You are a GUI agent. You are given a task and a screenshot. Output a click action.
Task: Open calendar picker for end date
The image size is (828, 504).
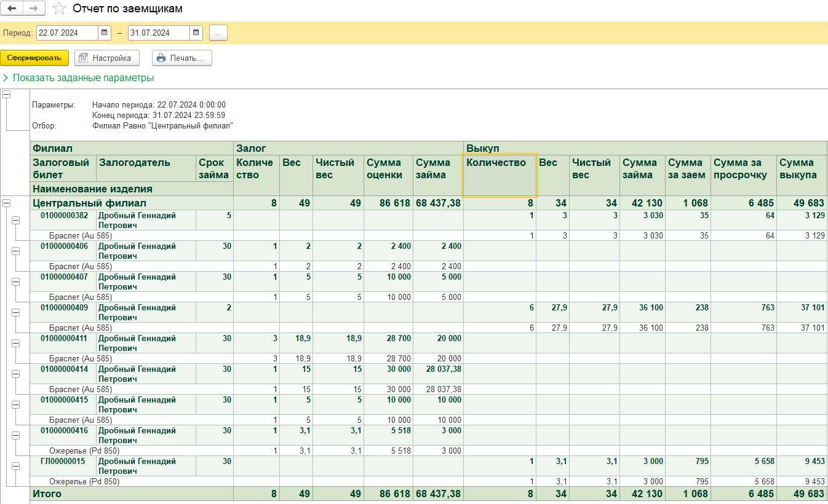196,33
